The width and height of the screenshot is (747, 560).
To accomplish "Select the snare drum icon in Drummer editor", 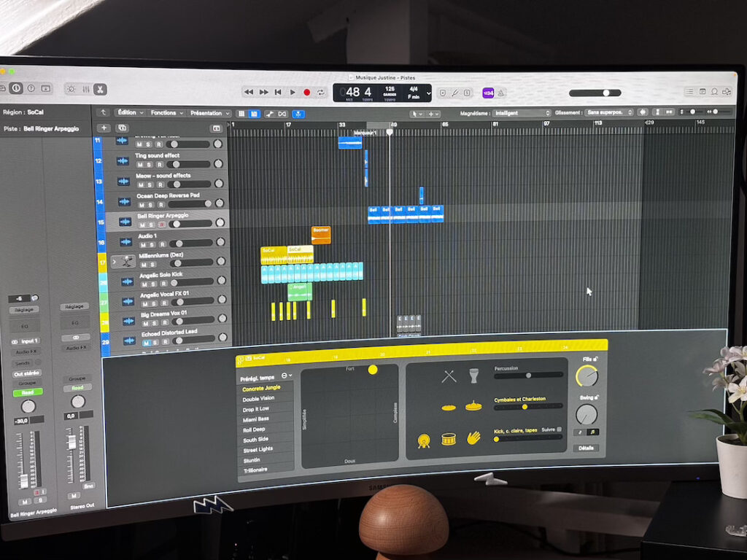I will pyautogui.click(x=448, y=439).
